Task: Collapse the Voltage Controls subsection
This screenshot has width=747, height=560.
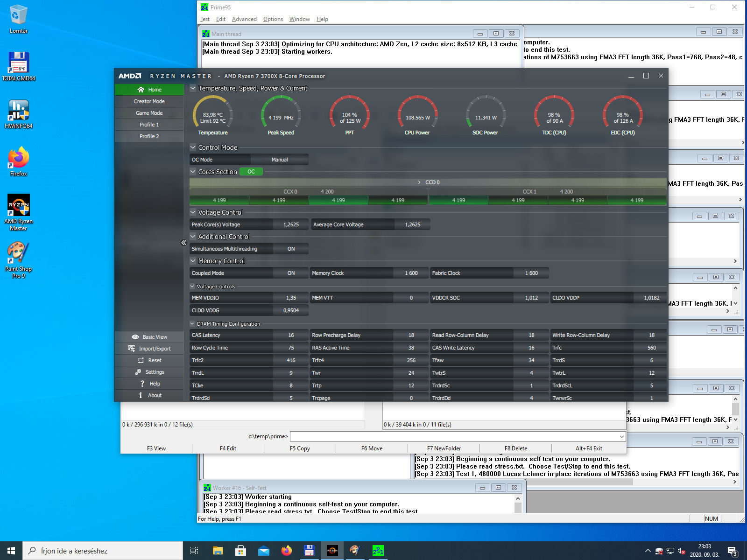Action: point(192,287)
